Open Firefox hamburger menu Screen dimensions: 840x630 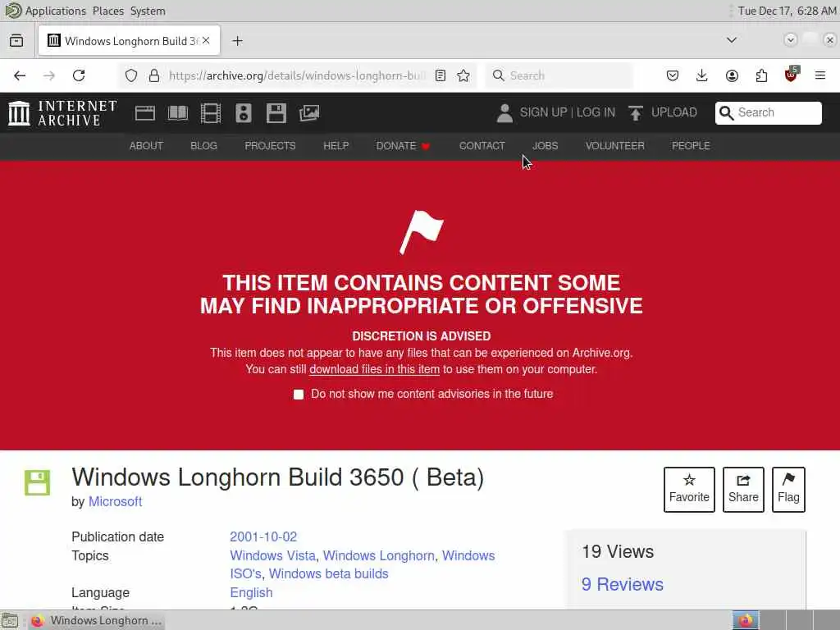click(820, 75)
